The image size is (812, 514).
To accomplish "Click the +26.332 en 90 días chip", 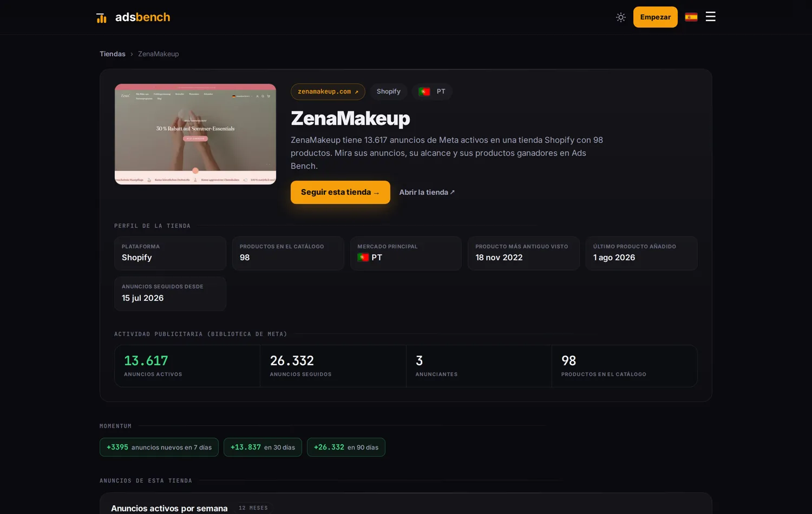I will point(346,447).
